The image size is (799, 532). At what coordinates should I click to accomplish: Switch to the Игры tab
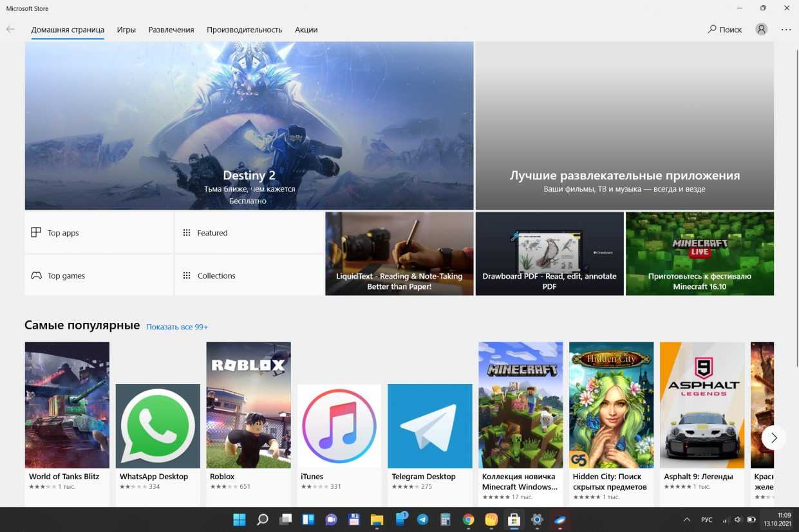[126, 30]
